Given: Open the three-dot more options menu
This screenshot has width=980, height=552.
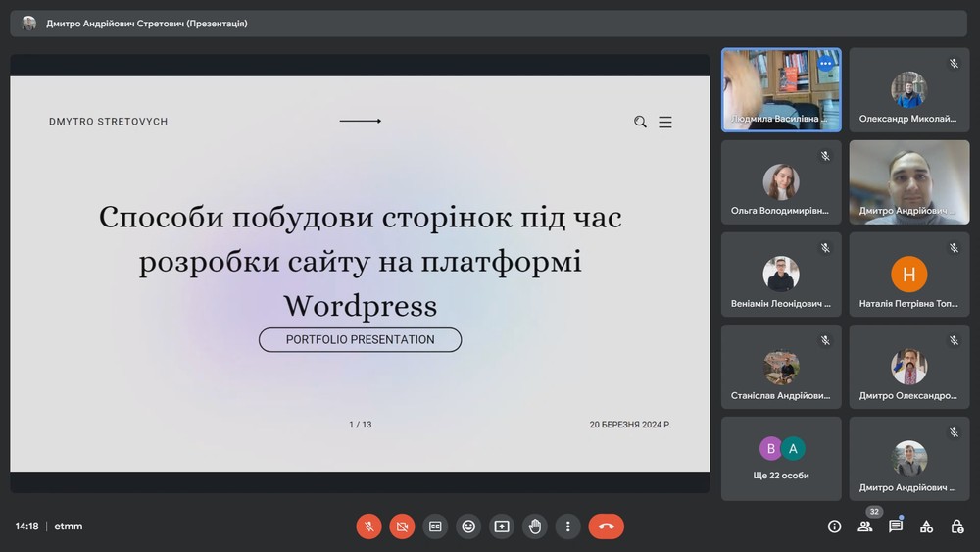Looking at the screenshot, I should pyautogui.click(x=568, y=527).
